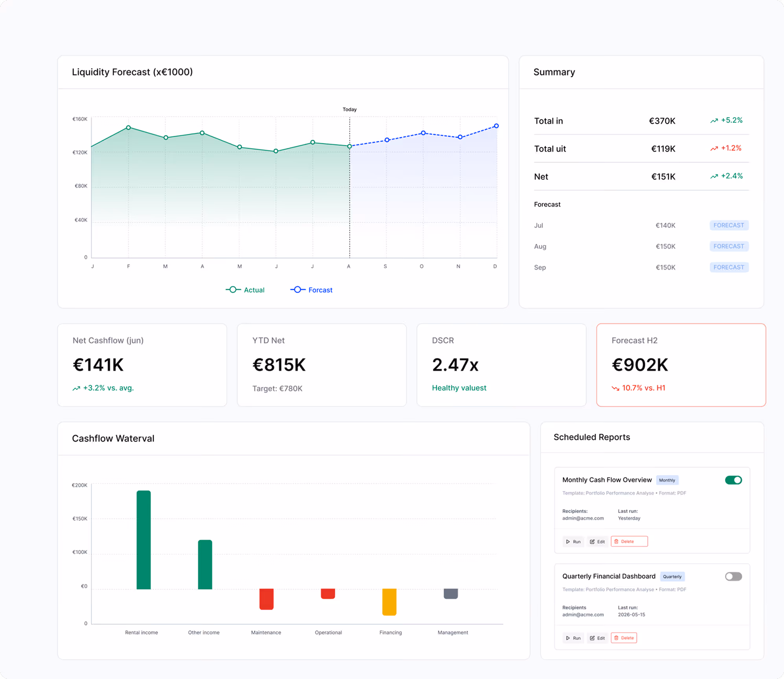
Task: Click the Summary panel heading
Action: click(x=554, y=72)
